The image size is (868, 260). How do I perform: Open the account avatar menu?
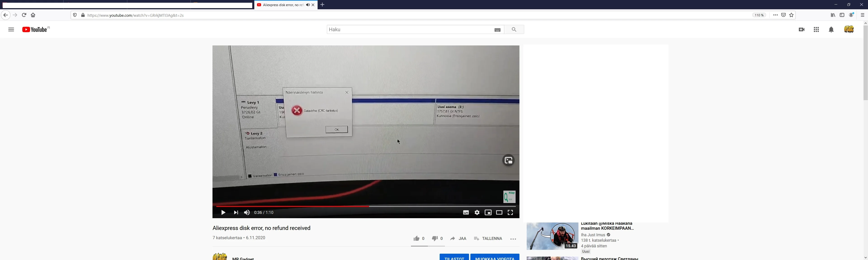click(849, 29)
